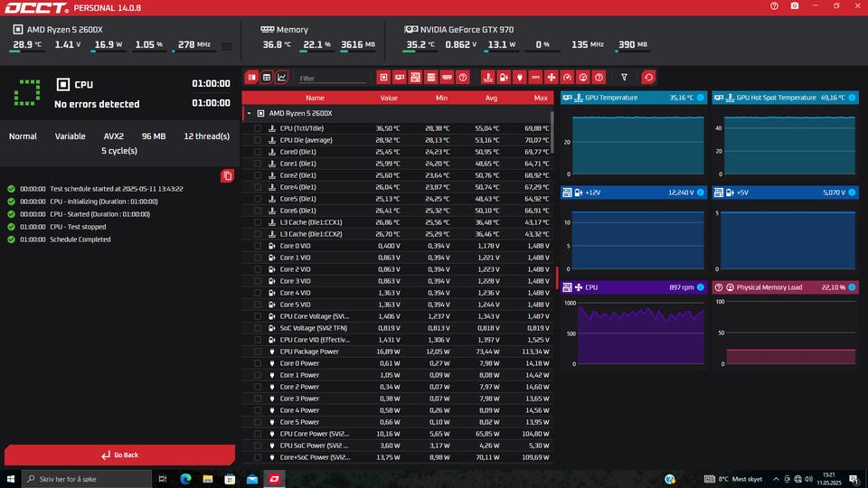Collapse the AMD Ryzen 5 2600X group
The image size is (868, 488).
tap(250, 114)
